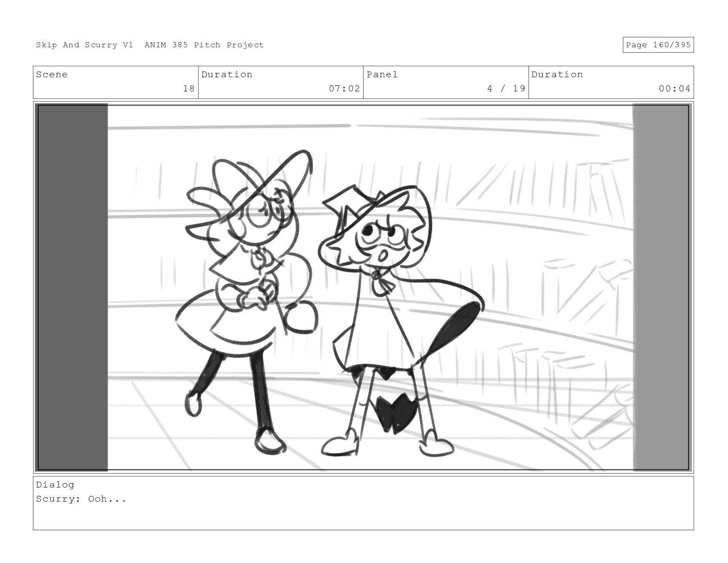
Task: Click the Duration label next to Panel
Action: click(x=557, y=75)
